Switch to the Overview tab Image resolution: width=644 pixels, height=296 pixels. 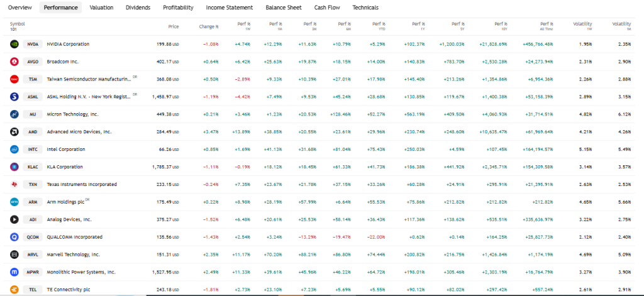click(19, 8)
